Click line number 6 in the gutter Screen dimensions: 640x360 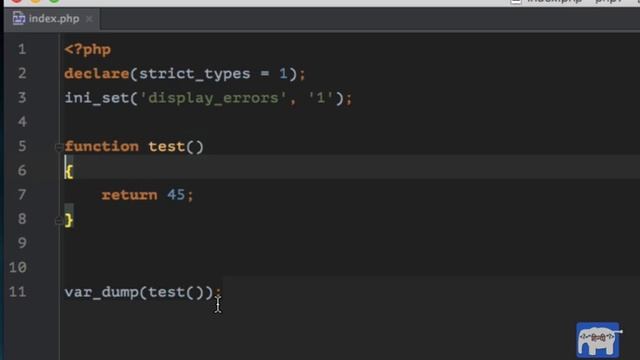22,171
